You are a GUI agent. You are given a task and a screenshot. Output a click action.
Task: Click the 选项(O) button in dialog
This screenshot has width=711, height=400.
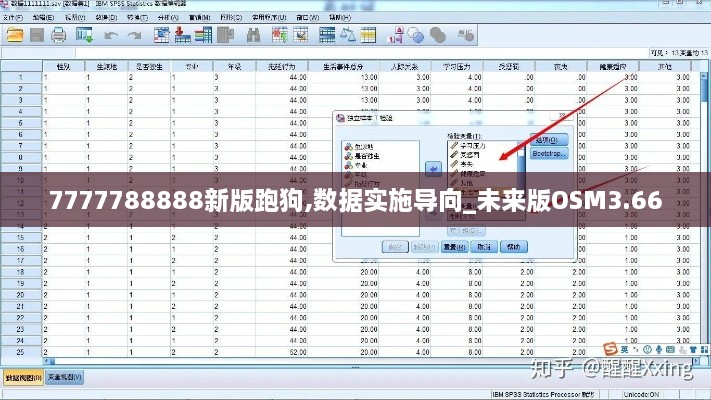coord(549,140)
